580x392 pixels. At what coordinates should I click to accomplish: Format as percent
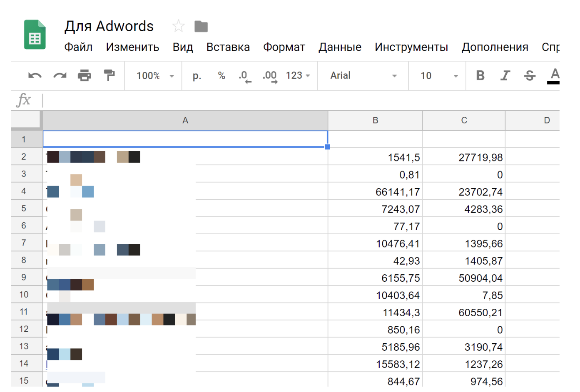point(222,76)
